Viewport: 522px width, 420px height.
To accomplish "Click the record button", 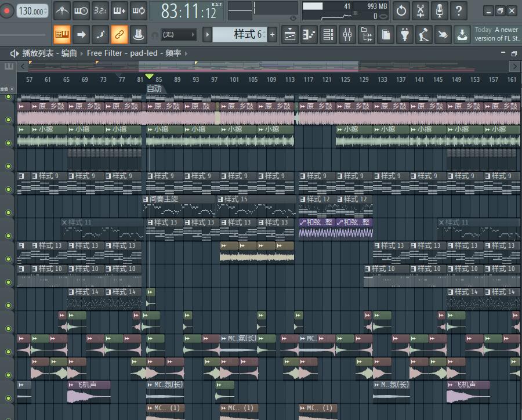I will pyautogui.click(x=8, y=11).
